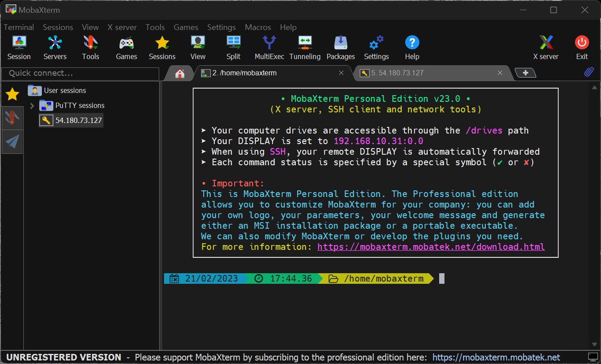Select the swiss-knife Tools sidebar tab
This screenshot has width=601, height=364.
(x=12, y=118)
